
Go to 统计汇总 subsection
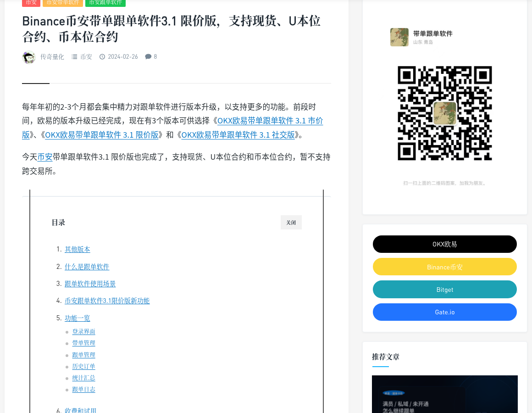click(84, 378)
